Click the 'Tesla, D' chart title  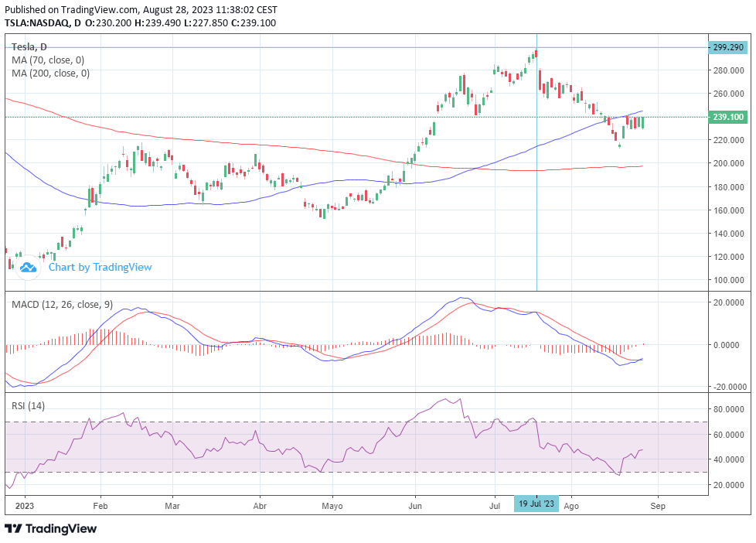29,47
